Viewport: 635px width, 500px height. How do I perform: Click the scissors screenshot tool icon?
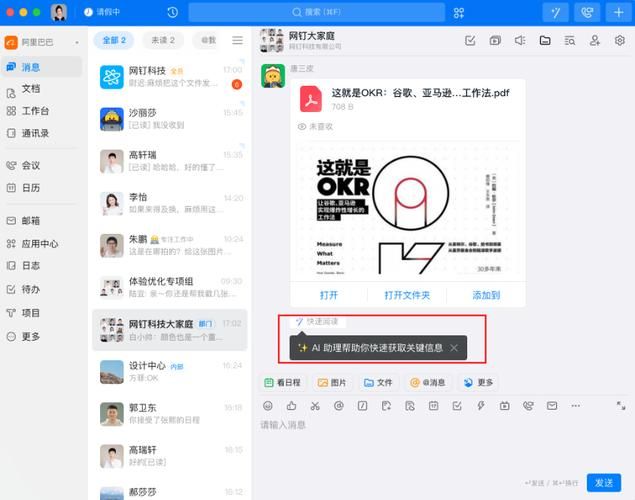coord(315,406)
